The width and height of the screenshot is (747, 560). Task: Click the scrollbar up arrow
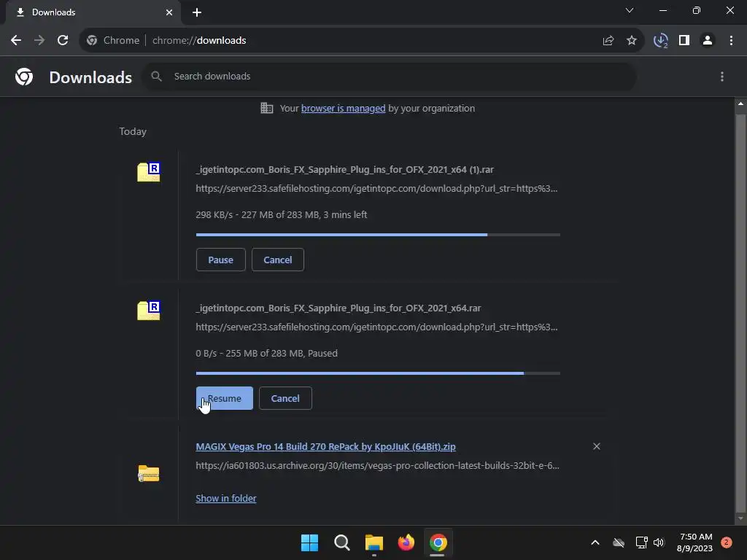pyautogui.click(x=740, y=104)
